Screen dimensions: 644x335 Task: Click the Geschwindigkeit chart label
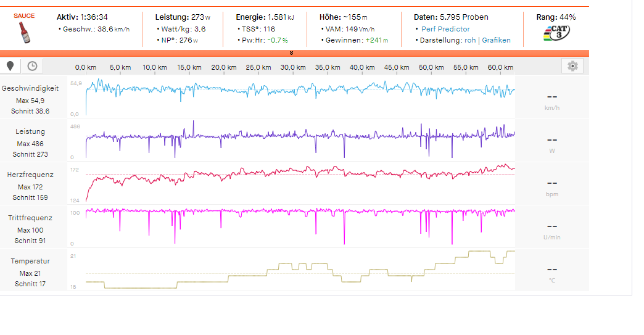30,88
